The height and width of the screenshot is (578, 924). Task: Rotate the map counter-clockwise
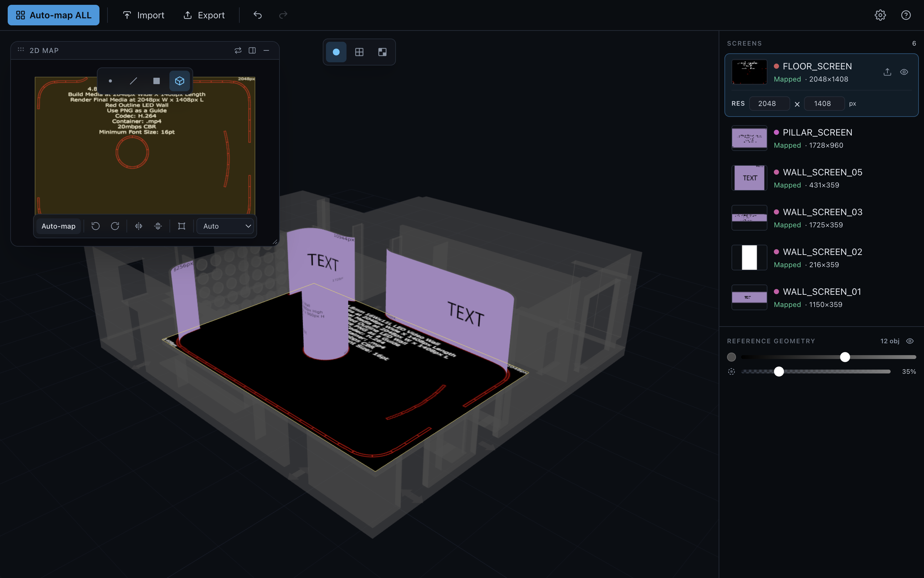tap(96, 226)
